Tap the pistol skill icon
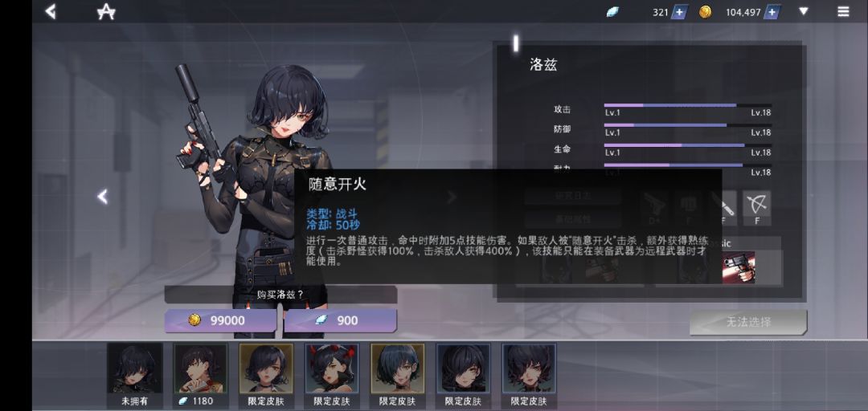This screenshot has width=868, height=411. pyautogui.click(x=739, y=267)
